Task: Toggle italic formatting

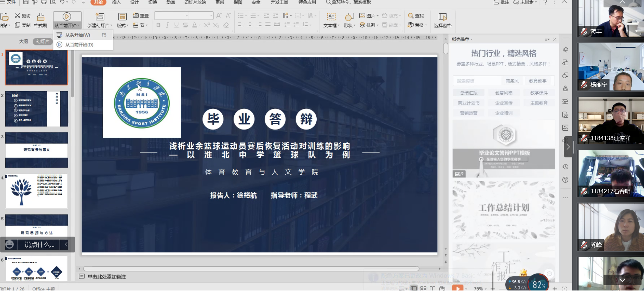Action: [x=167, y=25]
